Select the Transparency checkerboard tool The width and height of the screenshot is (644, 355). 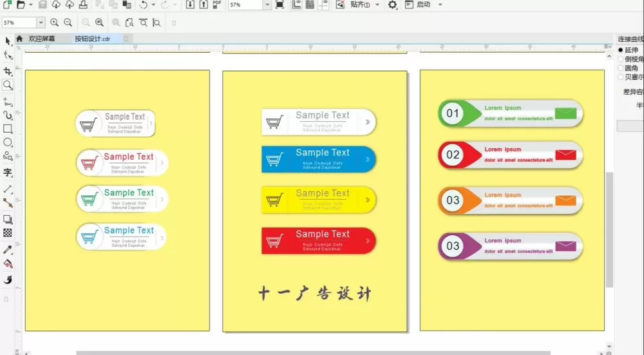[x=8, y=233]
